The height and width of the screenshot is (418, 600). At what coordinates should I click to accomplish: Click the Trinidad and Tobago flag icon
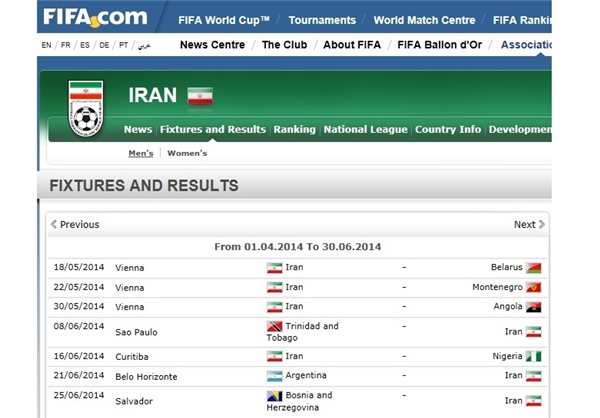(274, 327)
